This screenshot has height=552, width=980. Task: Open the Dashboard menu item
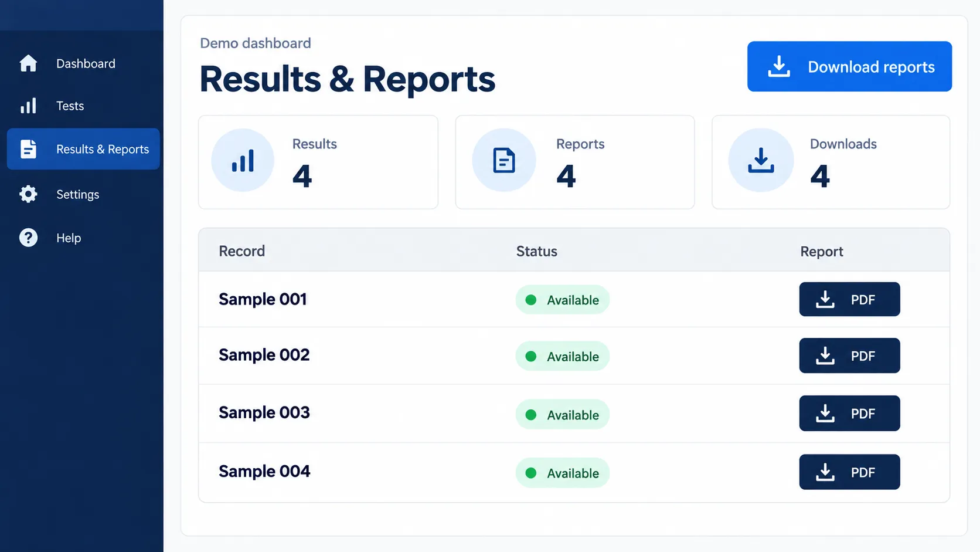(83, 63)
